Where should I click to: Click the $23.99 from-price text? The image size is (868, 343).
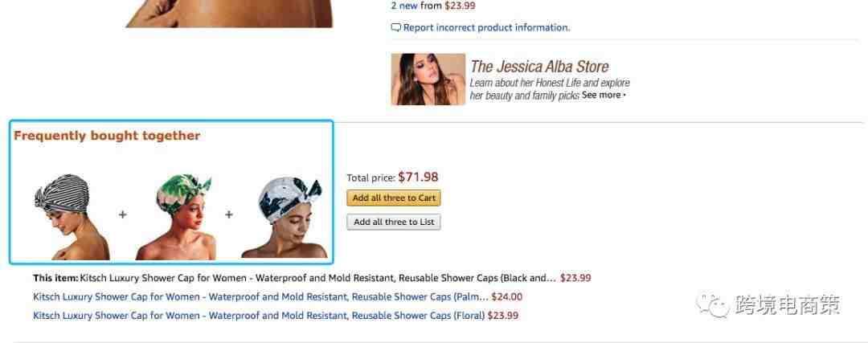click(460, 6)
